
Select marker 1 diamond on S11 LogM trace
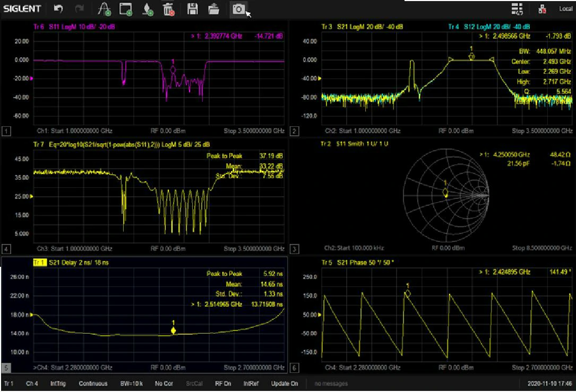click(173, 69)
